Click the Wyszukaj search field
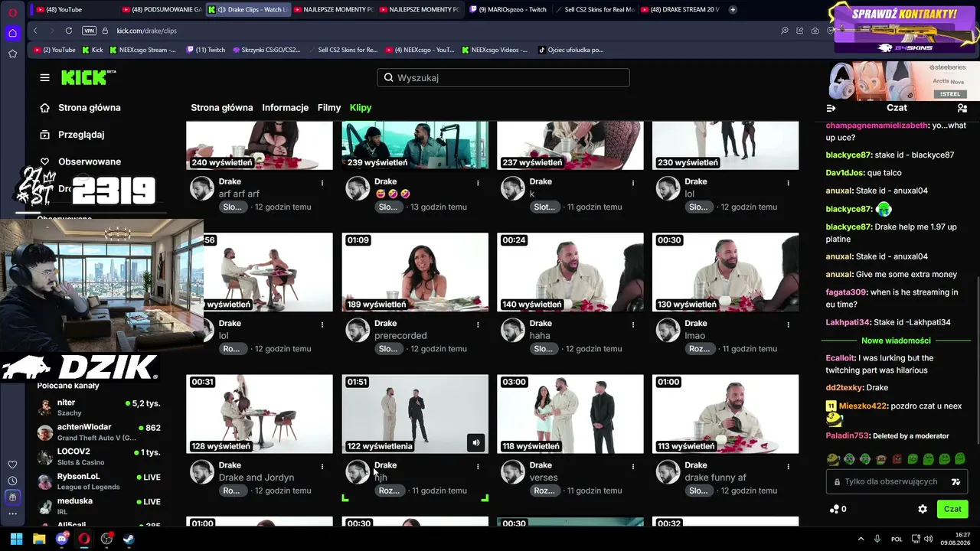Screen dimensions: 980x551 tap(503, 77)
